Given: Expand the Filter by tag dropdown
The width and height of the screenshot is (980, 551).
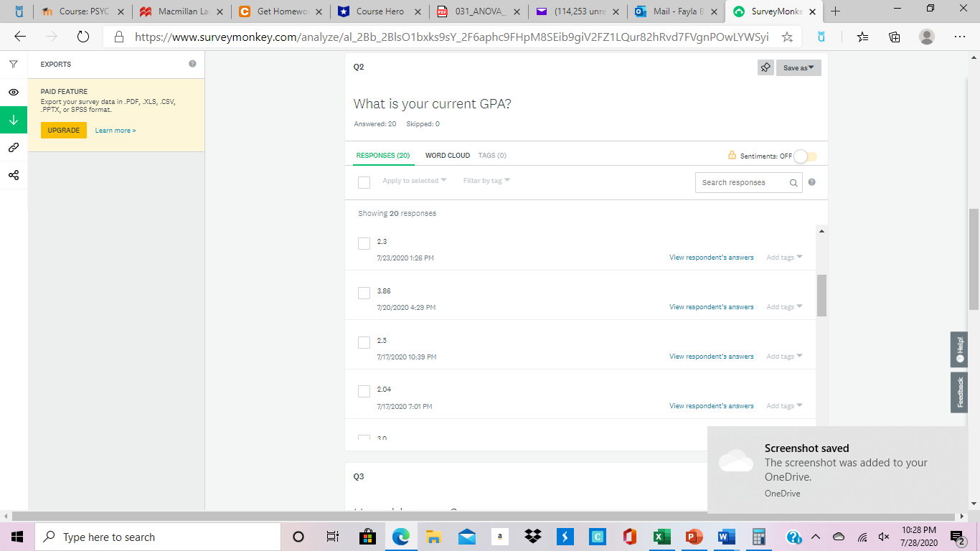Looking at the screenshot, I should click(486, 181).
